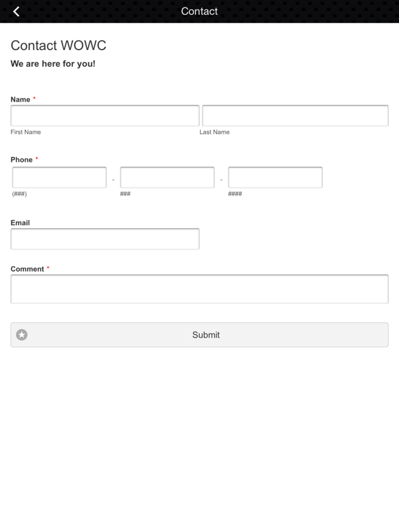Focus the First Name input field

click(x=105, y=116)
